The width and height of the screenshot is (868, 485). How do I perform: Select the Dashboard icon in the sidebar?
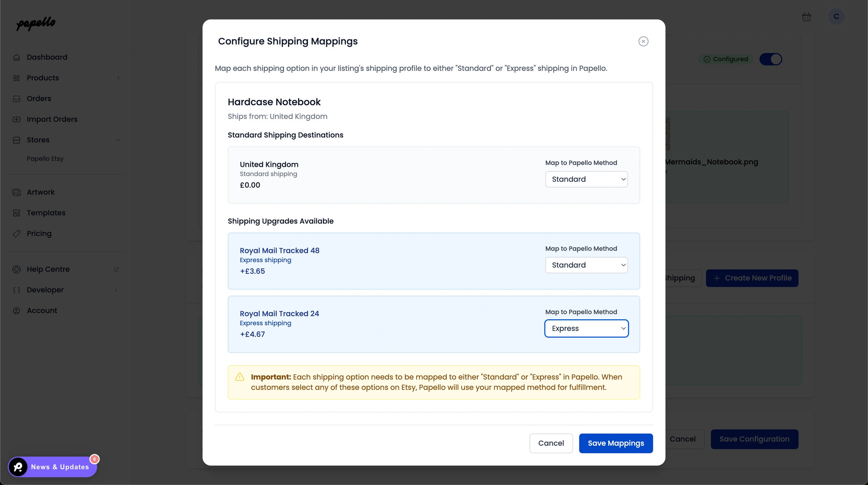(17, 57)
